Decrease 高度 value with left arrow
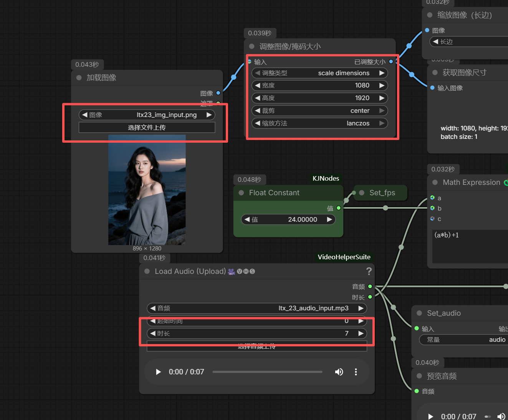Screen dimensions: 508x420 pyautogui.click(x=258, y=98)
